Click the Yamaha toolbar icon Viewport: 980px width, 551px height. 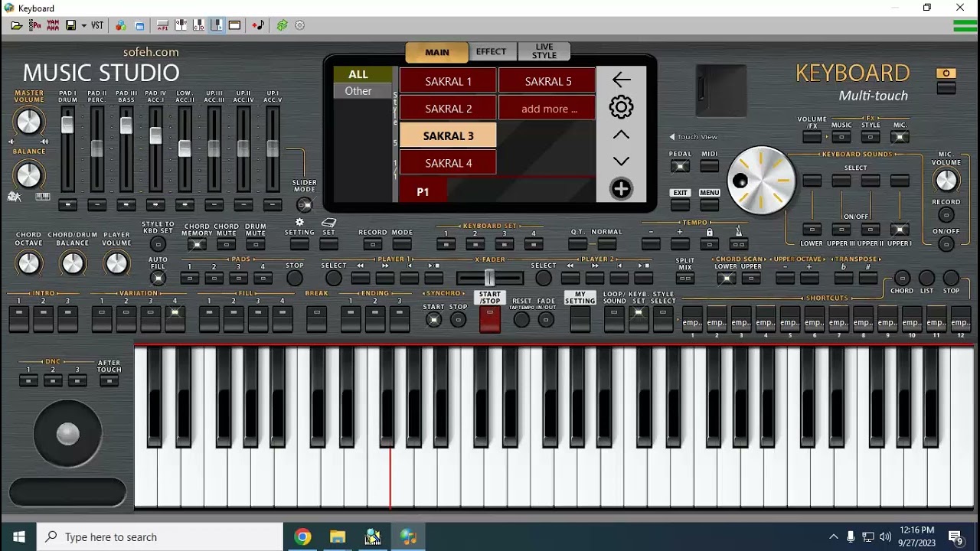(53, 25)
